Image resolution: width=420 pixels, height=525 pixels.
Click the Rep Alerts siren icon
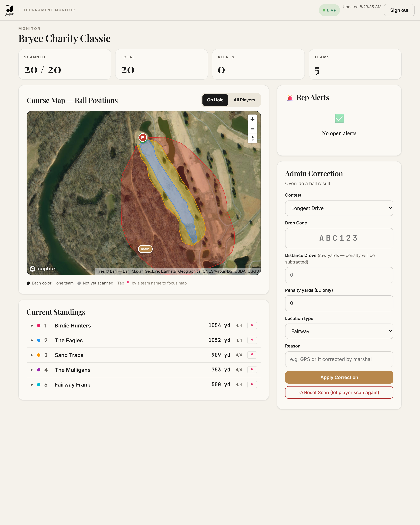(x=290, y=98)
